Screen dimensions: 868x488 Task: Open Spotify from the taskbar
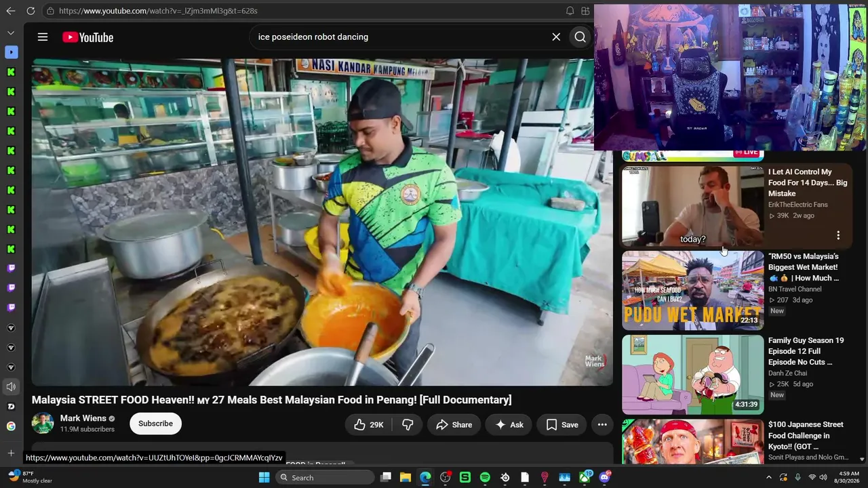485,478
